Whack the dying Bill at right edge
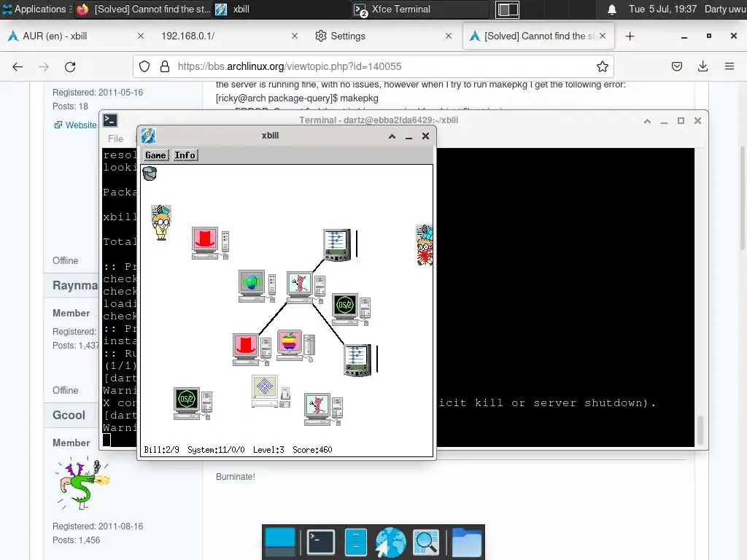Screen dimensions: 747x560 coord(425,245)
